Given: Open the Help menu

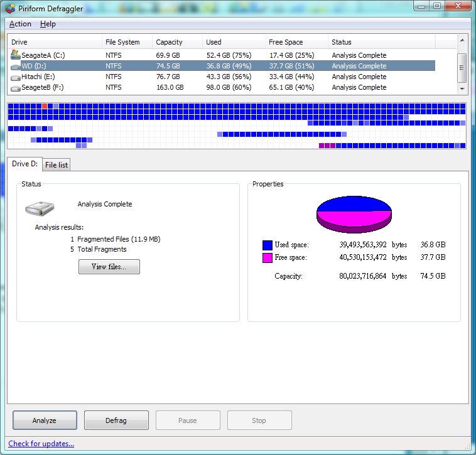Looking at the screenshot, I should (48, 24).
